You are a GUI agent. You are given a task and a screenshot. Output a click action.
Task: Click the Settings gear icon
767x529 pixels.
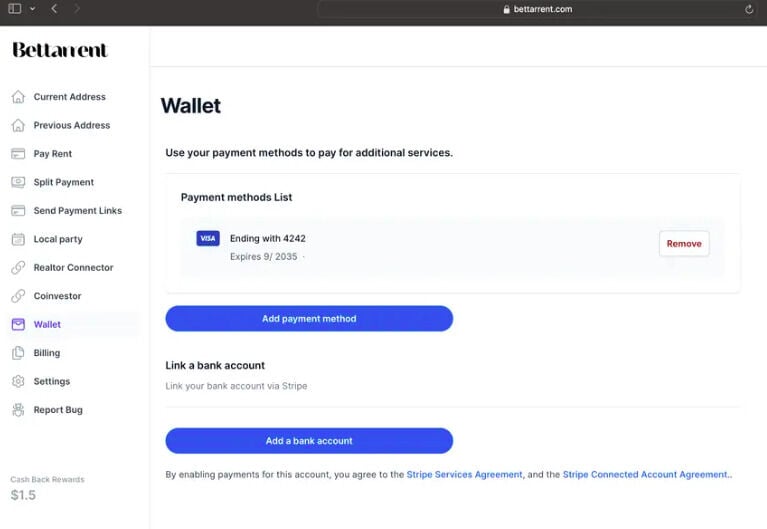coord(18,381)
